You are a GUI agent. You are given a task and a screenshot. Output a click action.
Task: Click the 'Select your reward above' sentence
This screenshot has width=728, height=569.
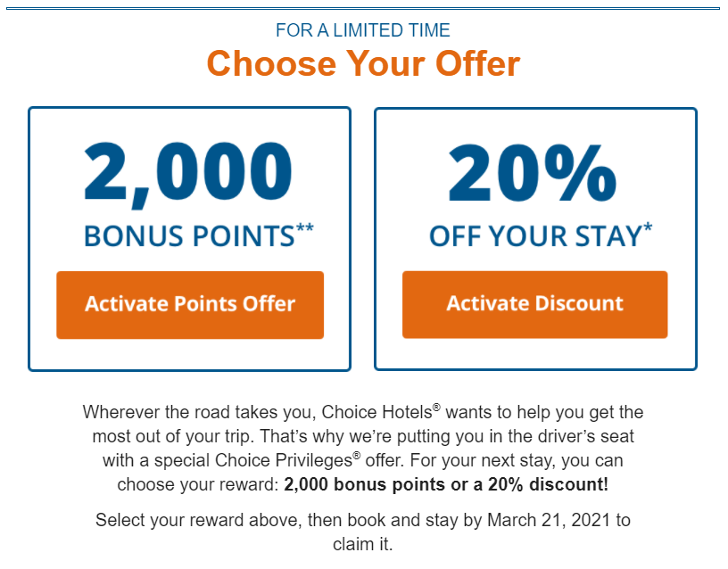(363, 532)
